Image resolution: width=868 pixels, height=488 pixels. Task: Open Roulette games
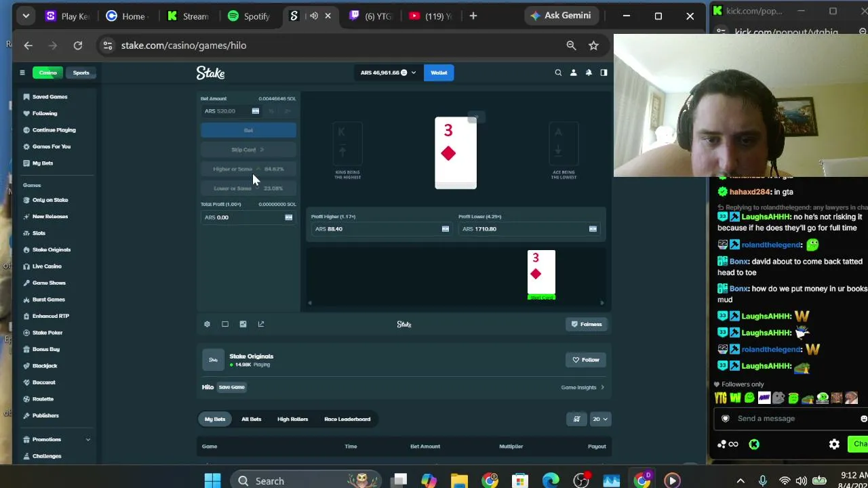coord(43,399)
